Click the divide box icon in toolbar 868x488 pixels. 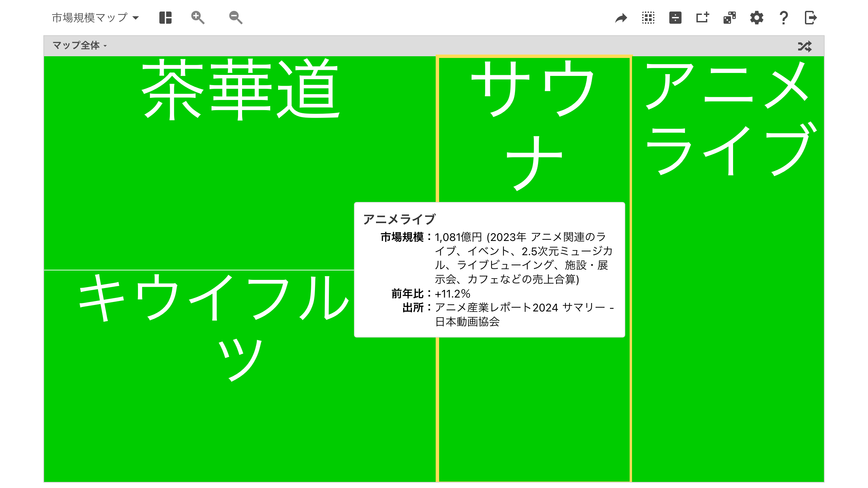click(675, 18)
